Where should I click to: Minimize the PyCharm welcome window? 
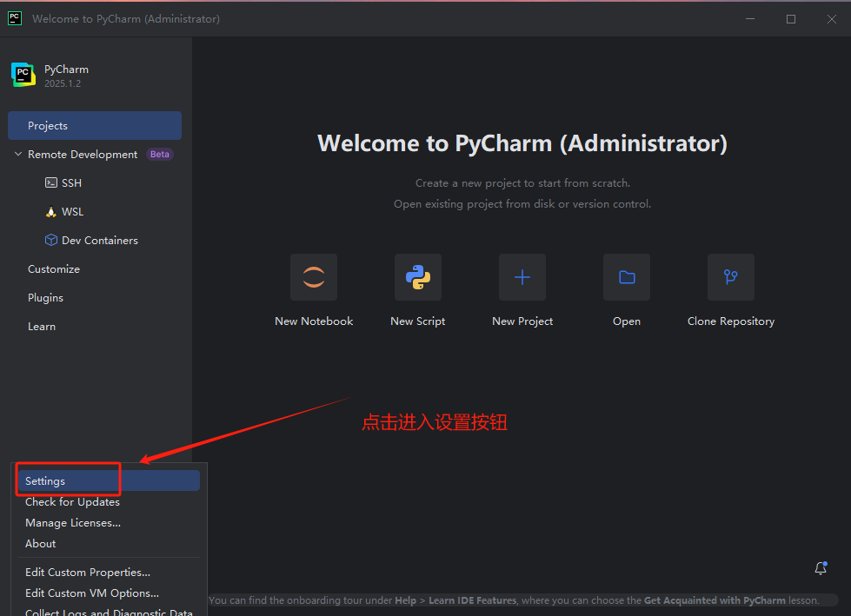750,18
